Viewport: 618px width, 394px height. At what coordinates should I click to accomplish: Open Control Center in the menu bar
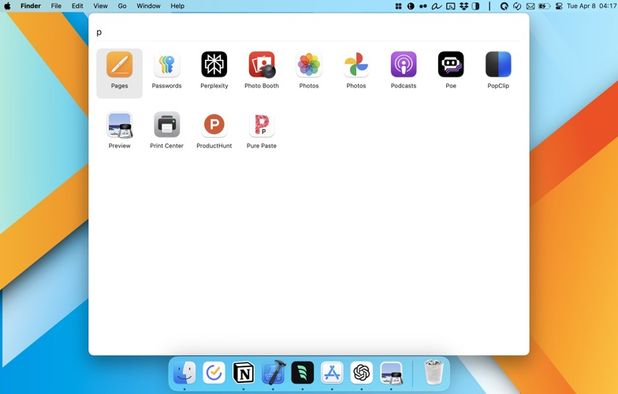(x=558, y=6)
